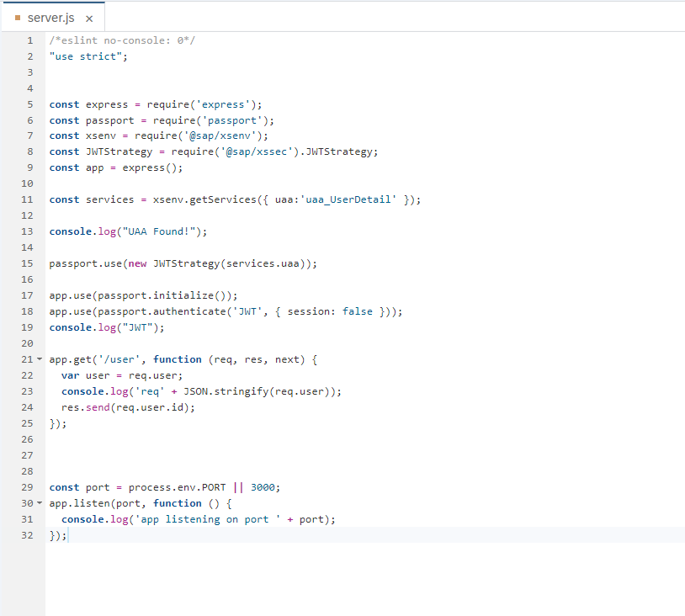Click the orange file icon on server.js tab
This screenshot has width=685, height=616.
18,18
